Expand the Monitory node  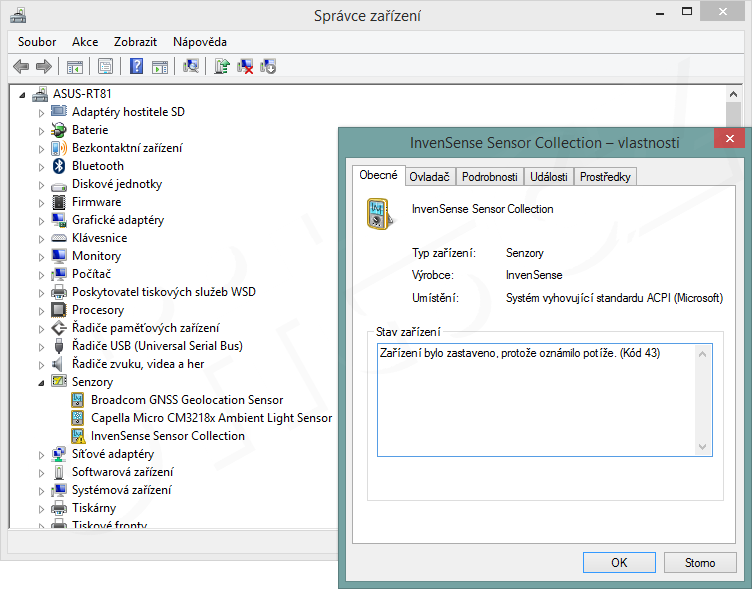(x=41, y=257)
